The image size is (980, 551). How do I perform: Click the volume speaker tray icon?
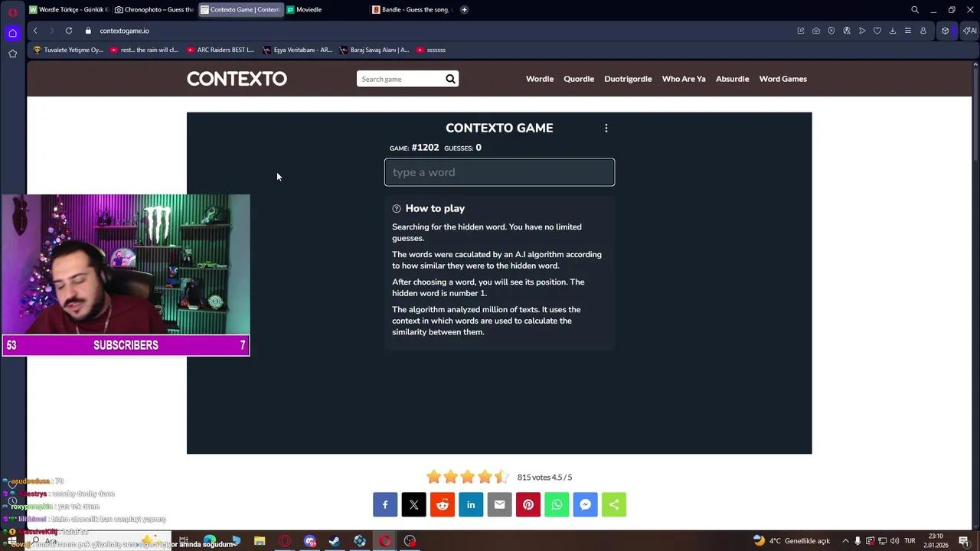895,541
